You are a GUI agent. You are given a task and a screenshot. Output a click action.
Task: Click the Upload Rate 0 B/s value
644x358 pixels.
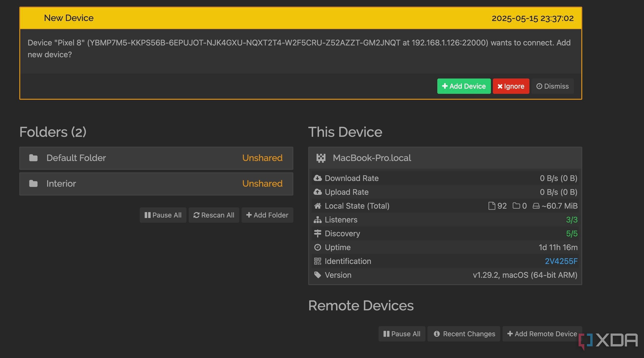click(x=559, y=192)
